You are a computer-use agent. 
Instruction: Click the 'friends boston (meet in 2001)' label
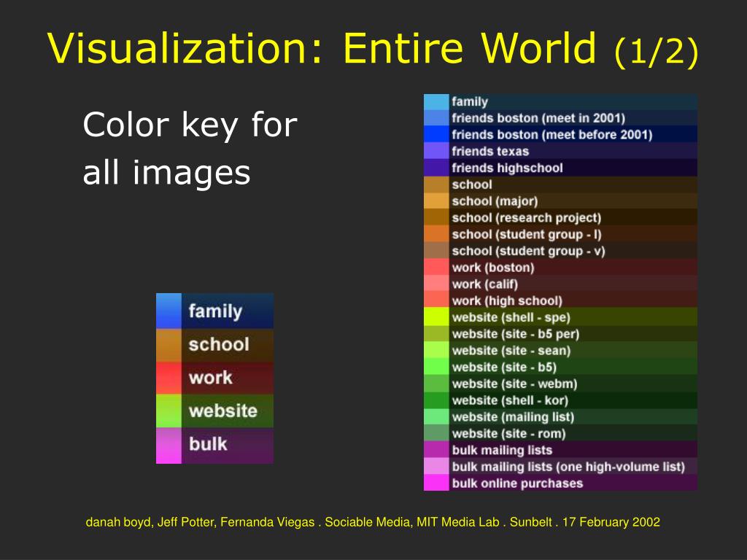coord(538,118)
